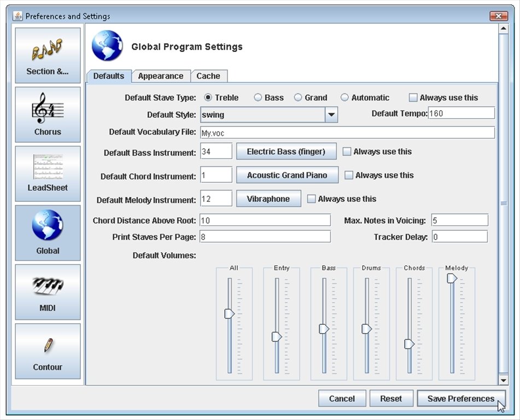This screenshot has height=420, width=520.
Task: Check Always use this for chord instrument
Action: [348, 175]
